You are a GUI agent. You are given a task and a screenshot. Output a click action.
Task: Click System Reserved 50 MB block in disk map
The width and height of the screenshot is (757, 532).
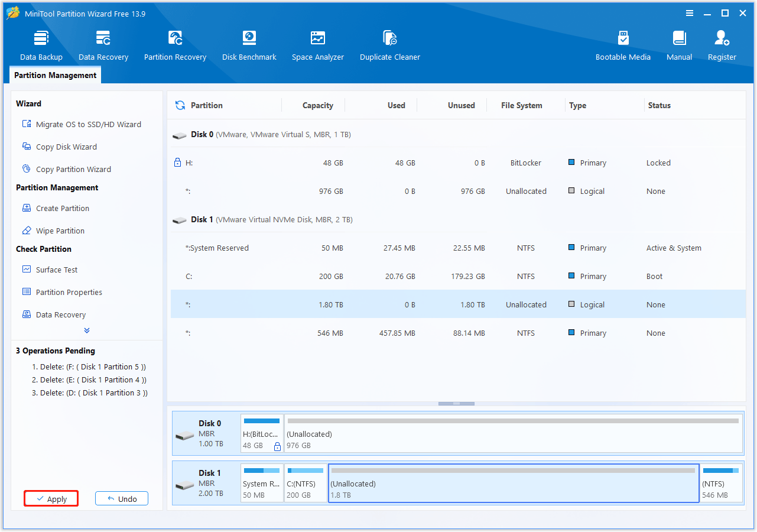262,483
